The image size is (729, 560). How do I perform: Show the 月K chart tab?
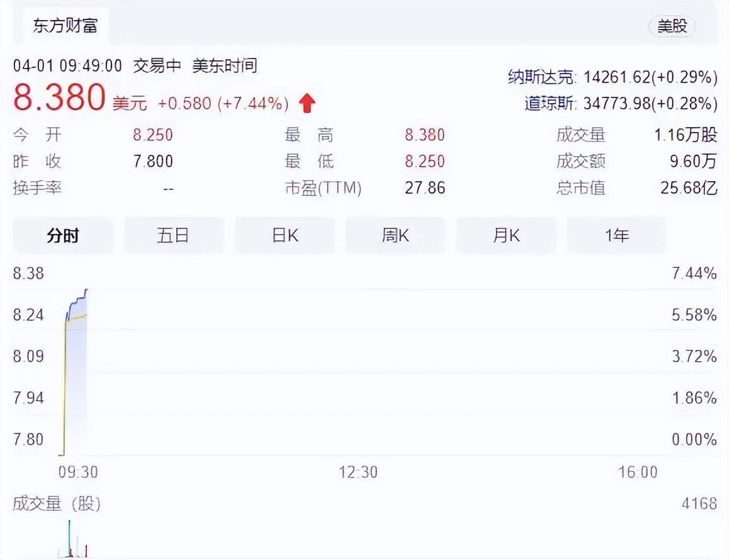506,235
